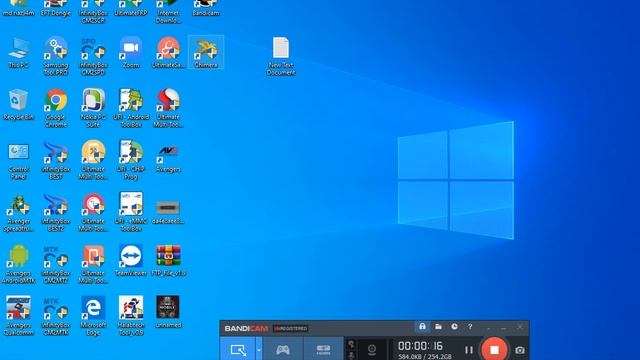Select the Halabtech Tool shortcut
Viewport: 640px width, 360px height.
coord(131,316)
